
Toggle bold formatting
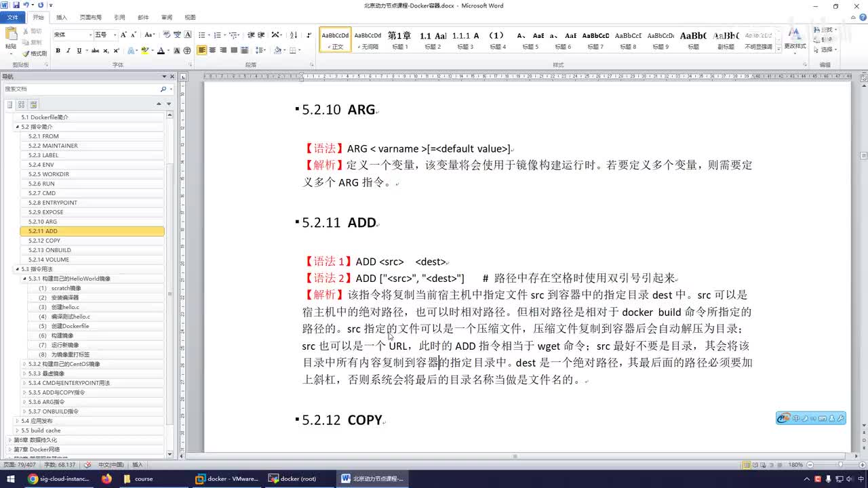[x=58, y=51]
